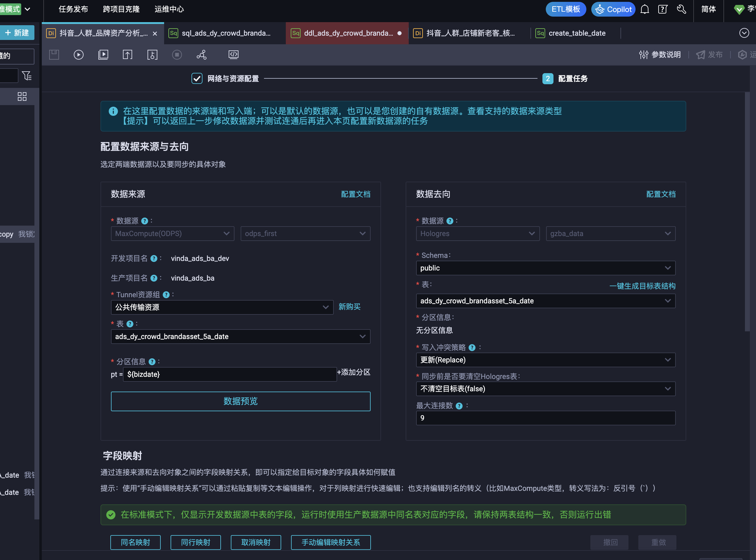Click pt partition ${bizdate} input field
The width and height of the screenshot is (756, 560).
[230, 375]
